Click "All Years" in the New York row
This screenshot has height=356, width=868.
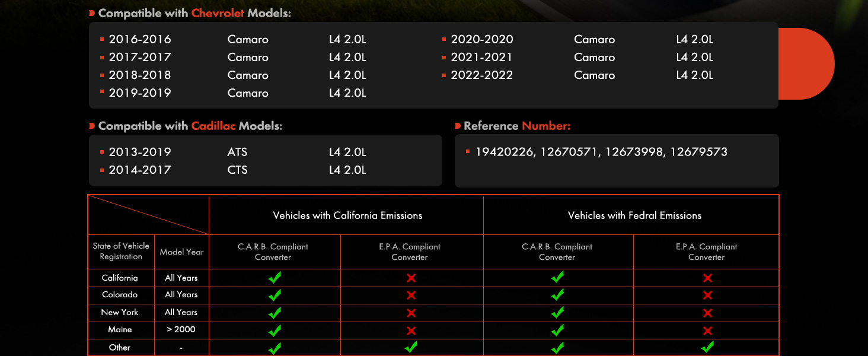tap(181, 312)
